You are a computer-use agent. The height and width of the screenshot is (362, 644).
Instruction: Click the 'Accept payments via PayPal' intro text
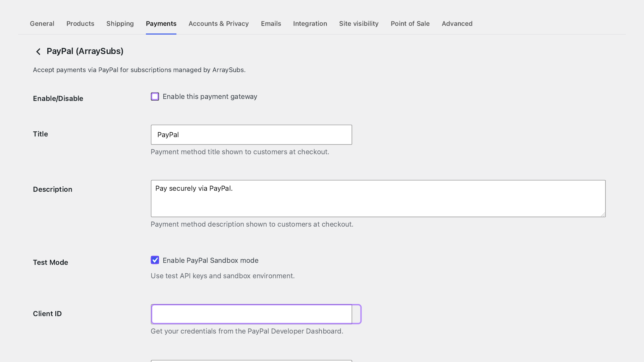pos(139,70)
